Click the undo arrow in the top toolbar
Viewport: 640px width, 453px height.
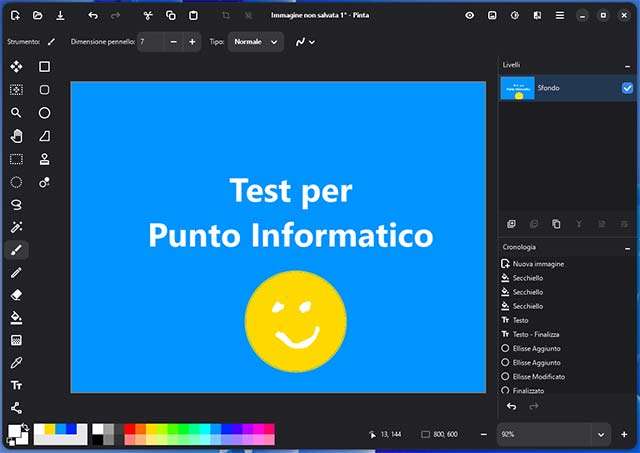[93, 16]
